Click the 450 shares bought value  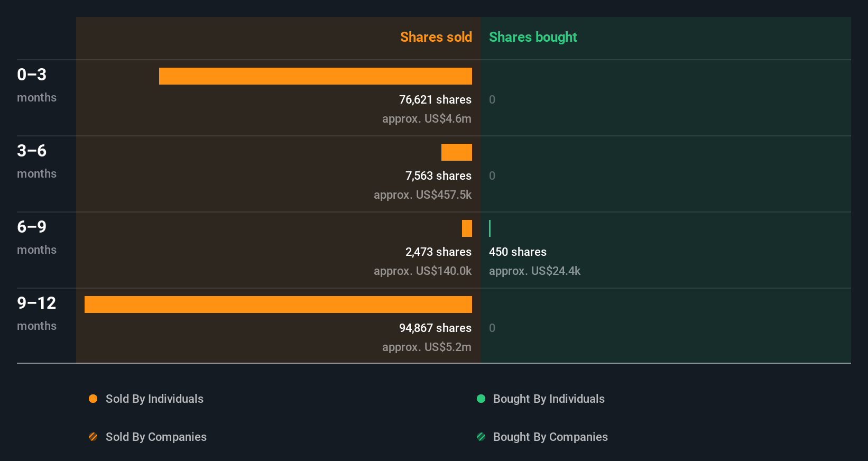[x=518, y=252]
